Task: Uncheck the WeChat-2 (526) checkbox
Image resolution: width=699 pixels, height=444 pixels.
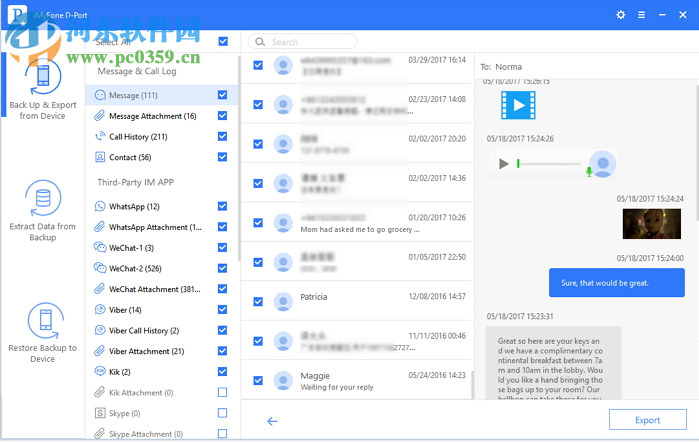Action: pos(222,268)
